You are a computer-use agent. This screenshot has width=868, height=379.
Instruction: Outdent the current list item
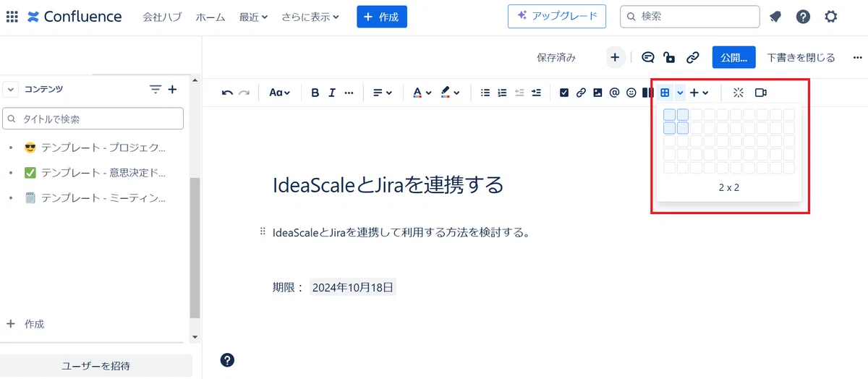(519, 93)
